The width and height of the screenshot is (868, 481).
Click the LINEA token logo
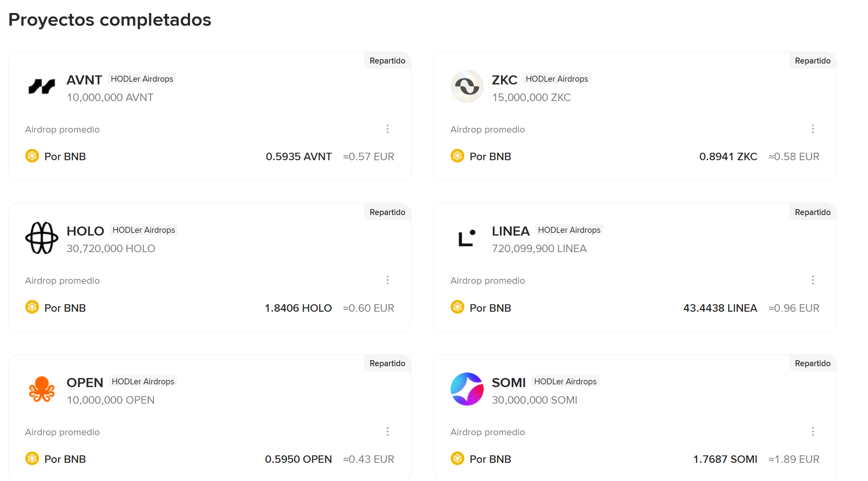[467, 238]
